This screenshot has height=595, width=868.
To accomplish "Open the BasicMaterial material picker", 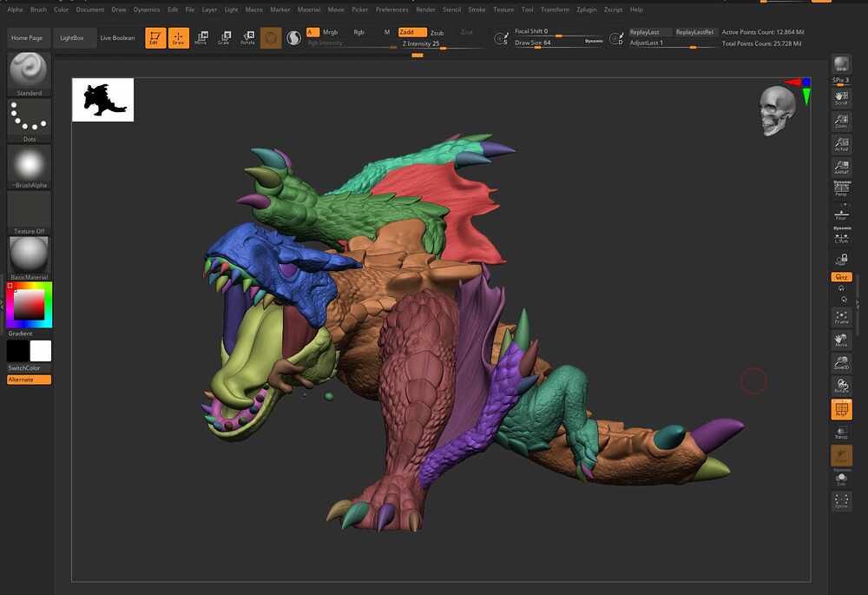I will [x=29, y=258].
